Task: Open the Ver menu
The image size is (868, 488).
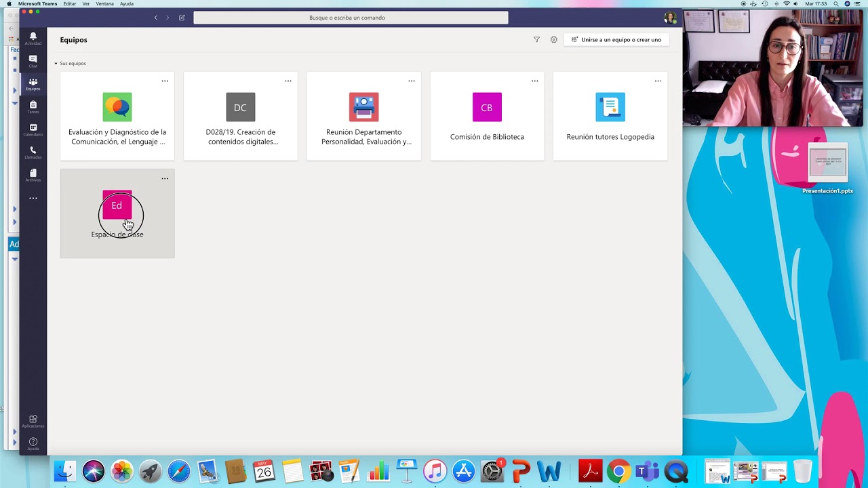Action: click(x=86, y=3)
